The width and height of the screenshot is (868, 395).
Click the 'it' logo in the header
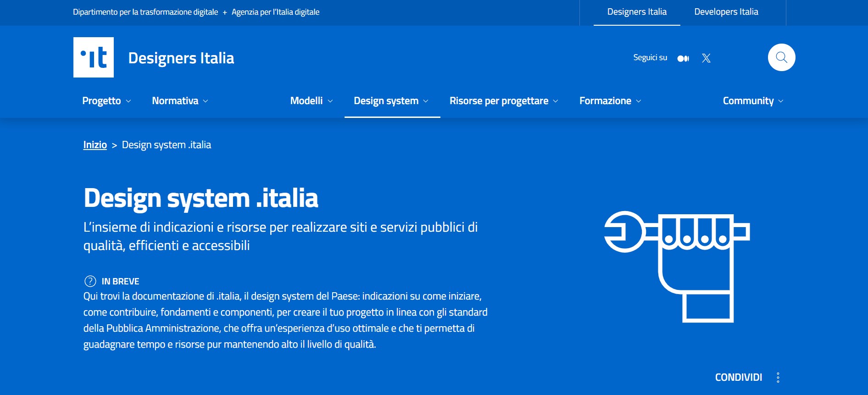coord(94,57)
